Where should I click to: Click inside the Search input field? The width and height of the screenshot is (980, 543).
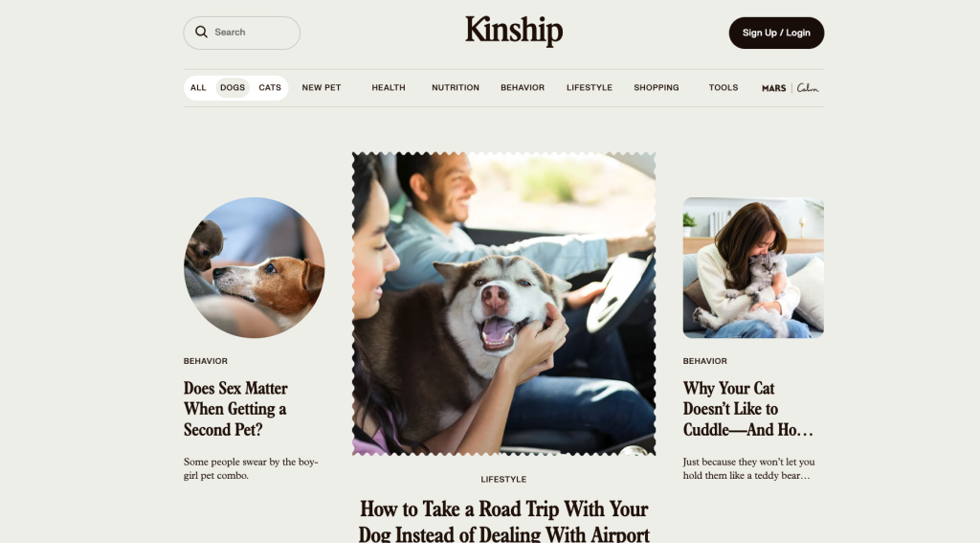coord(242,33)
